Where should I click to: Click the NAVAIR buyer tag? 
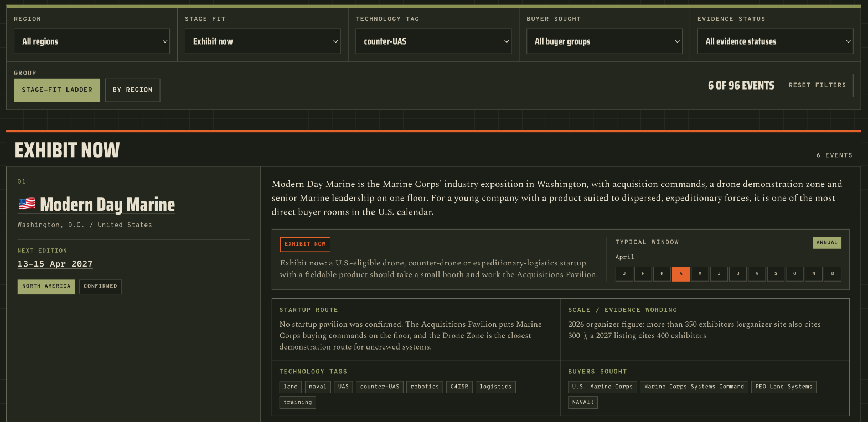click(x=583, y=402)
